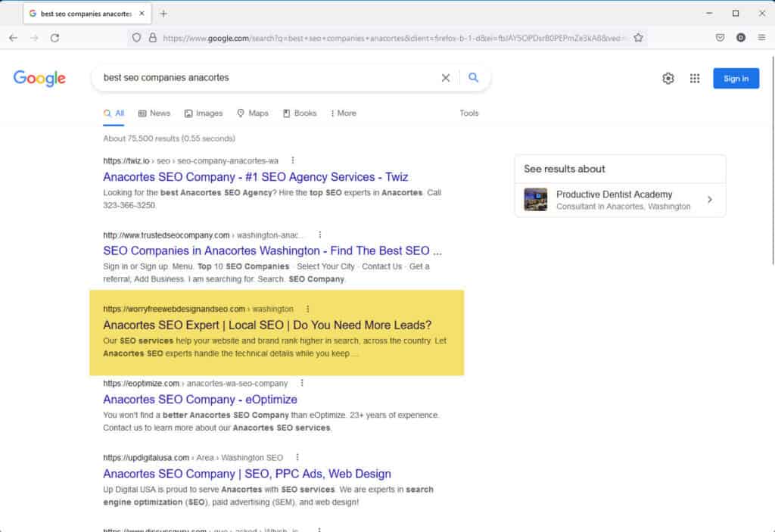Open the Firefox account avatar icon
This screenshot has width=775, height=532.
741,38
